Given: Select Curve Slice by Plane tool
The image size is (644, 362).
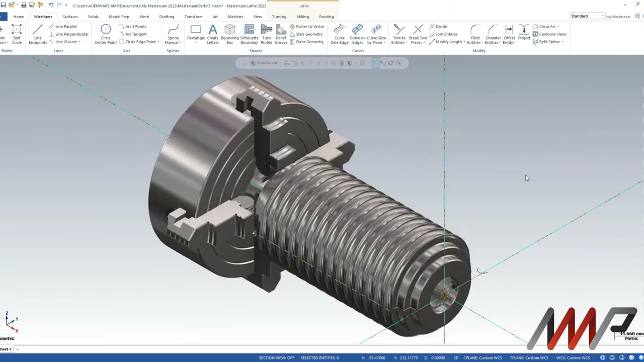Looking at the screenshot, I should coord(376,34).
